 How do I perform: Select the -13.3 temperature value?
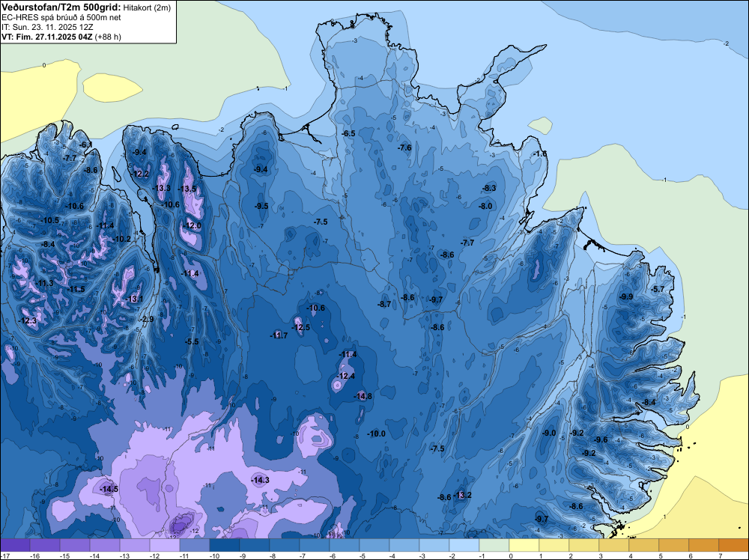point(162,188)
